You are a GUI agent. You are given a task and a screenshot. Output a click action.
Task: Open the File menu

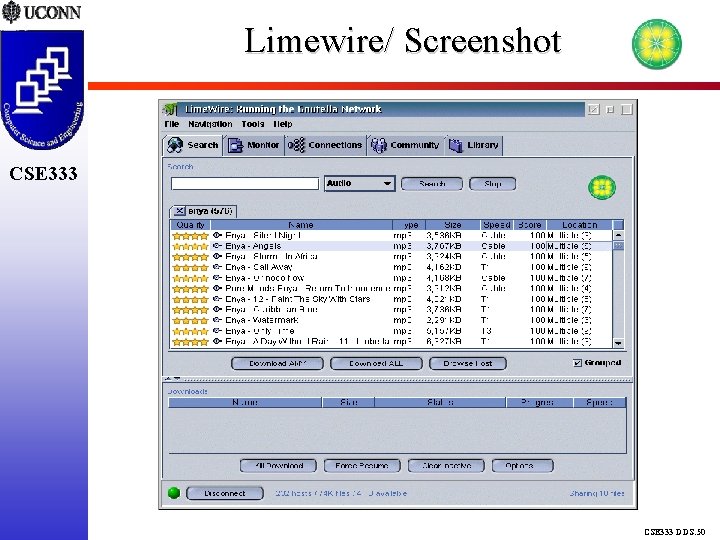click(x=172, y=124)
